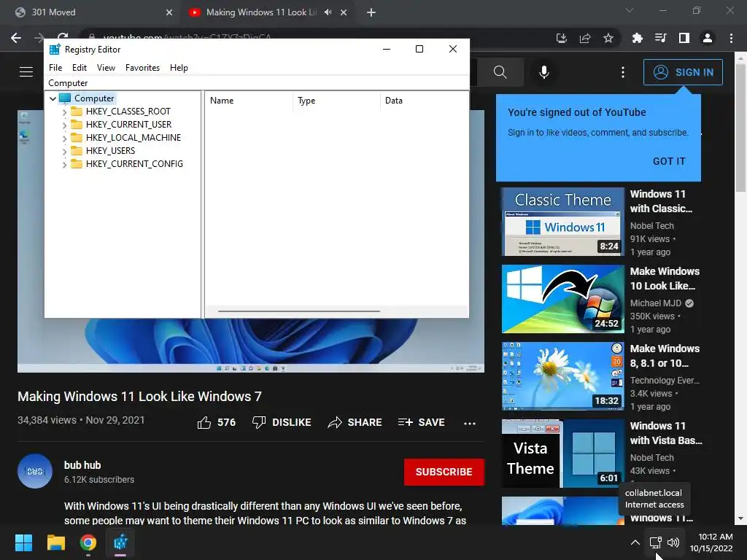The width and height of the screenshot is (747, 560).
Task: Click the SIGN IN button on YouTube
Action: 683,72
